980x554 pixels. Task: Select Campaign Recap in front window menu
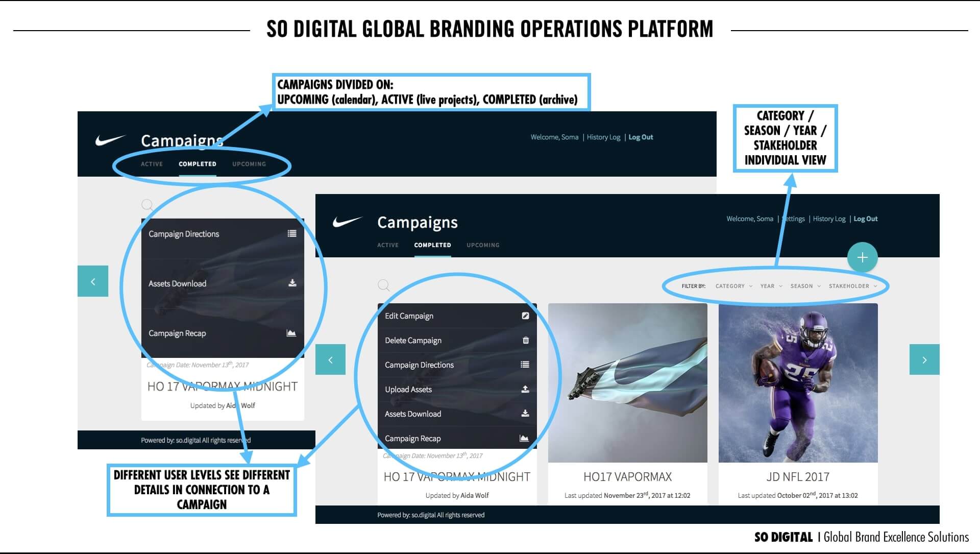point(457,438)
